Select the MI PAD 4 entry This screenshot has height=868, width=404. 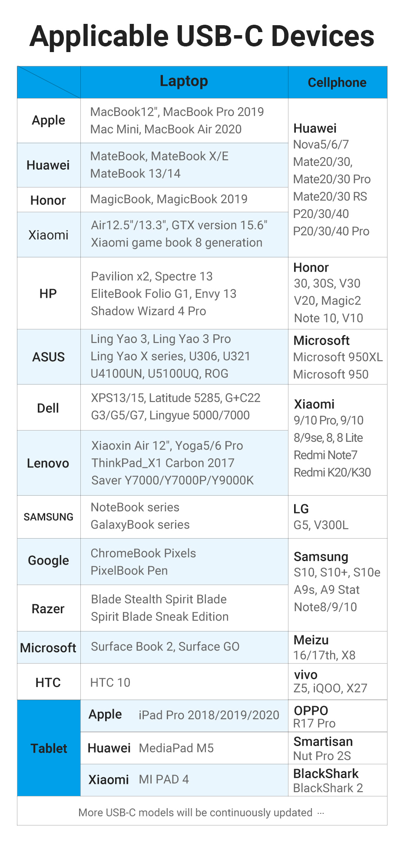click(164, 779)
